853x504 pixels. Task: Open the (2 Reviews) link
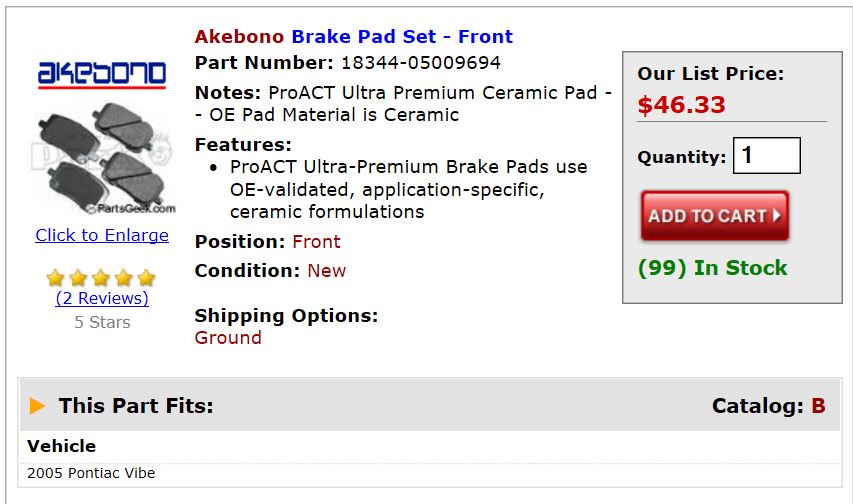point(102,298)
